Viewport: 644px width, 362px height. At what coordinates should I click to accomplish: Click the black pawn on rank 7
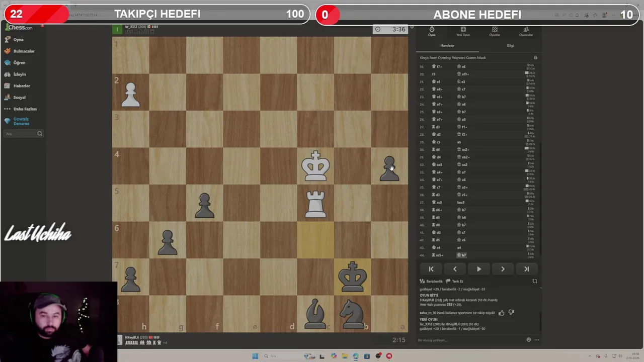130,279
